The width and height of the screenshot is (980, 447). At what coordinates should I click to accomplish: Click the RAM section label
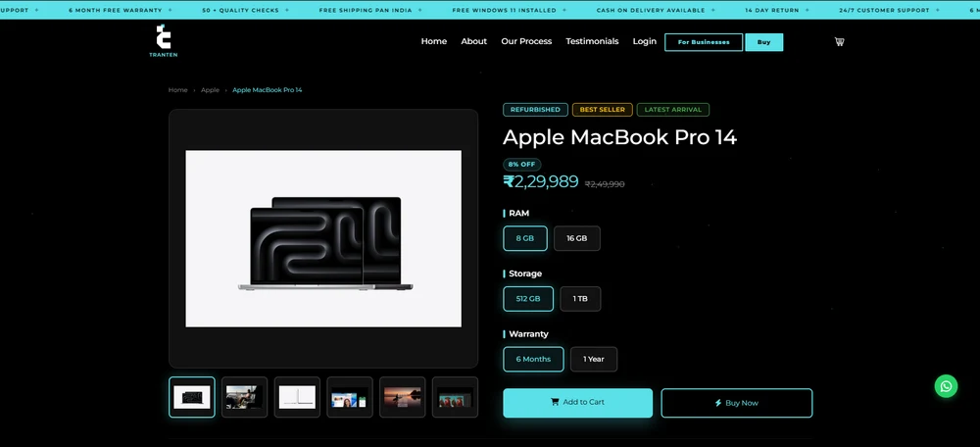[x=518, y=213]
